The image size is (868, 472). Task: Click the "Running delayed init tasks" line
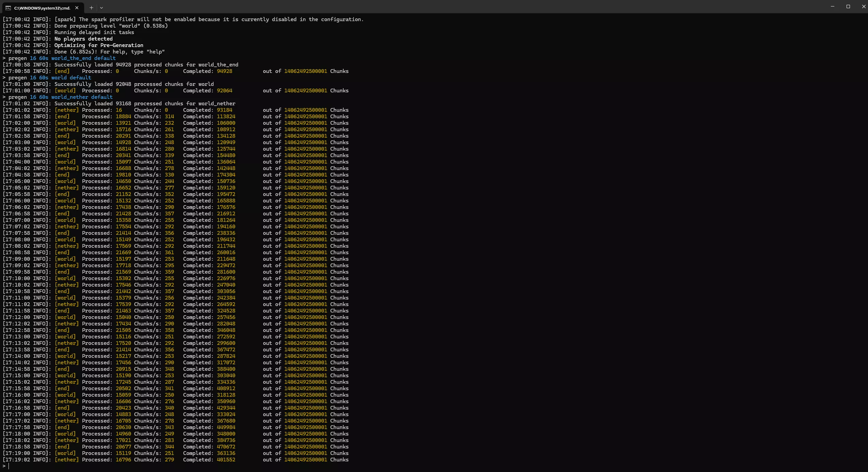(x=94, y=32)
